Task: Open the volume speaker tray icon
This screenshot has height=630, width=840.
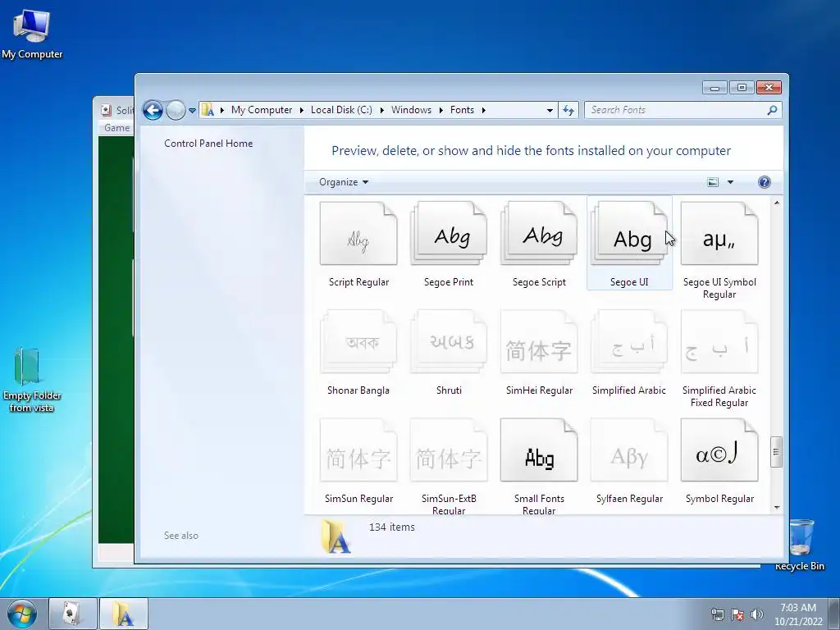Action: (x=756, y=614)
